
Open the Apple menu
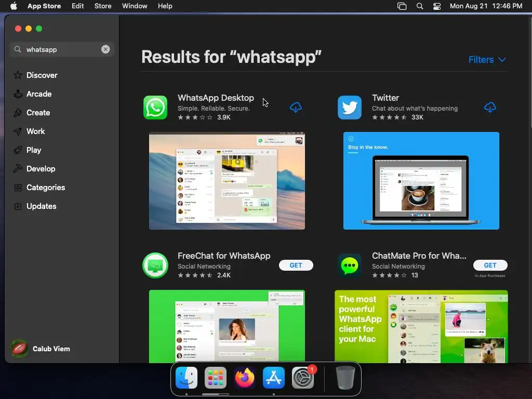coord(14,6)
